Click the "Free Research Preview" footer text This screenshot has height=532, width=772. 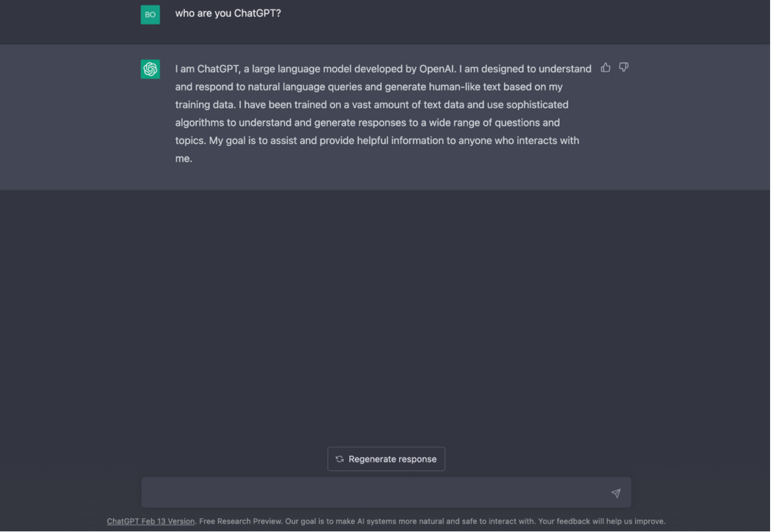click(240, 522)
